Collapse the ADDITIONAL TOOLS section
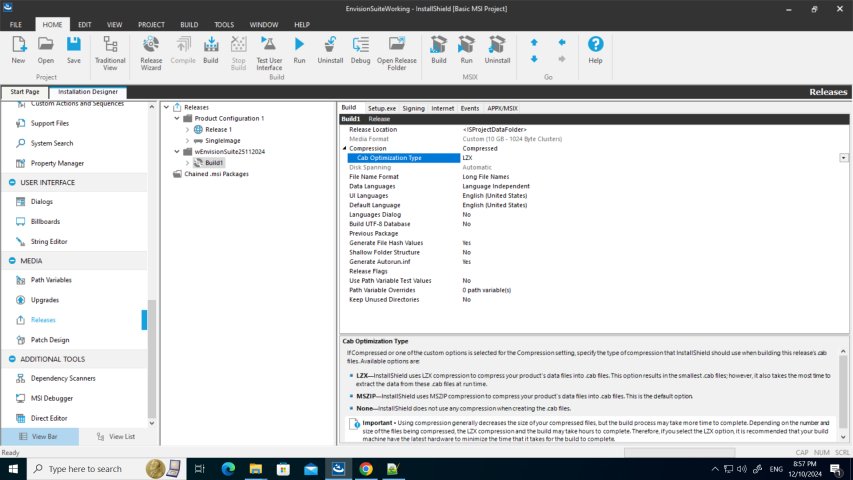This screenshot has width=853, height=480. (x=12, y=359)
